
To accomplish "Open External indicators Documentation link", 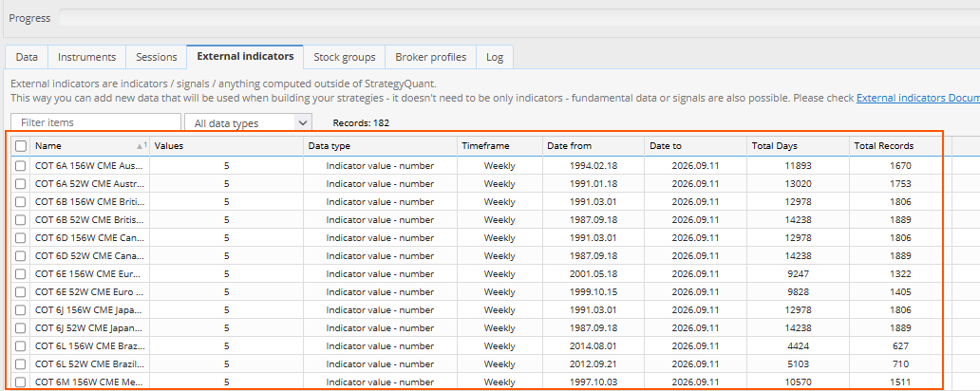I will pyautogui.click(x=918, y=98).
